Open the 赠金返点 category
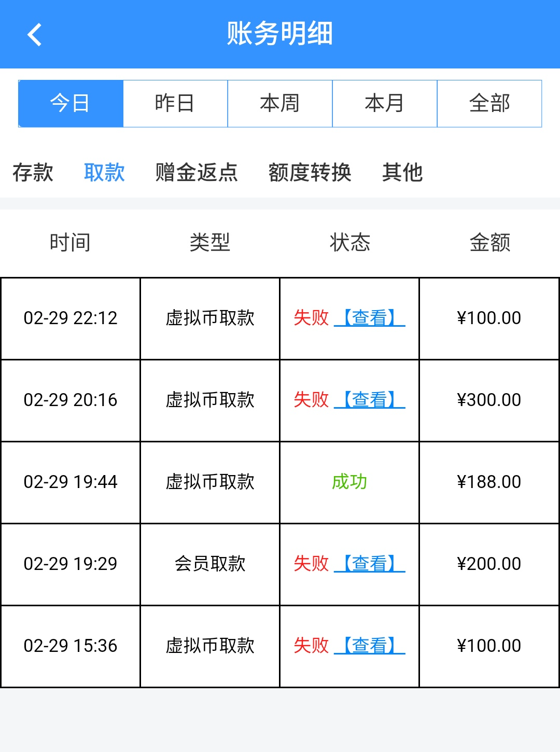The image size is (560, 752). tap(197, 173)
